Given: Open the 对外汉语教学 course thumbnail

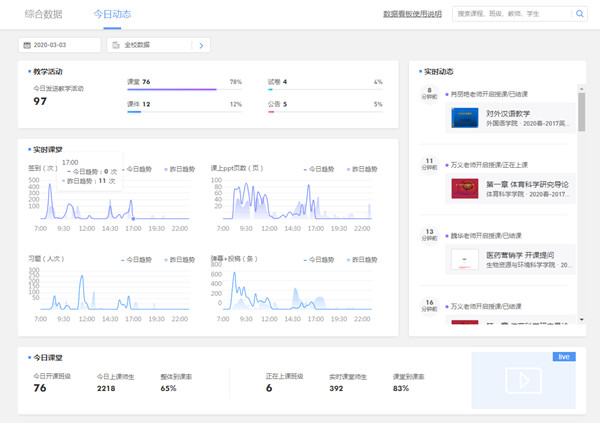Looking at the screenshot, I should click(465, 118).
